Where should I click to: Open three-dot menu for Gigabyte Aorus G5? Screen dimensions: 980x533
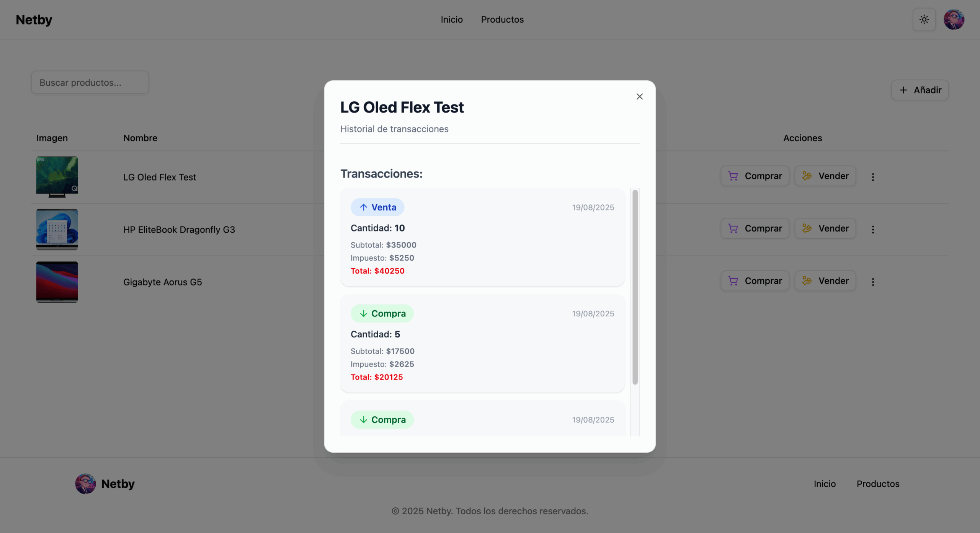pos(873,282)
